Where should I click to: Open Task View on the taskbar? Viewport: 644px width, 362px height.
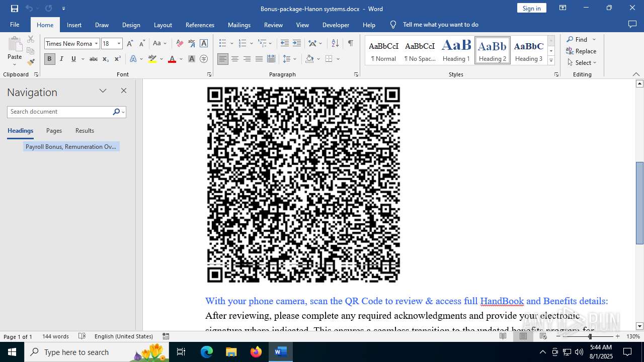[181, 352]
